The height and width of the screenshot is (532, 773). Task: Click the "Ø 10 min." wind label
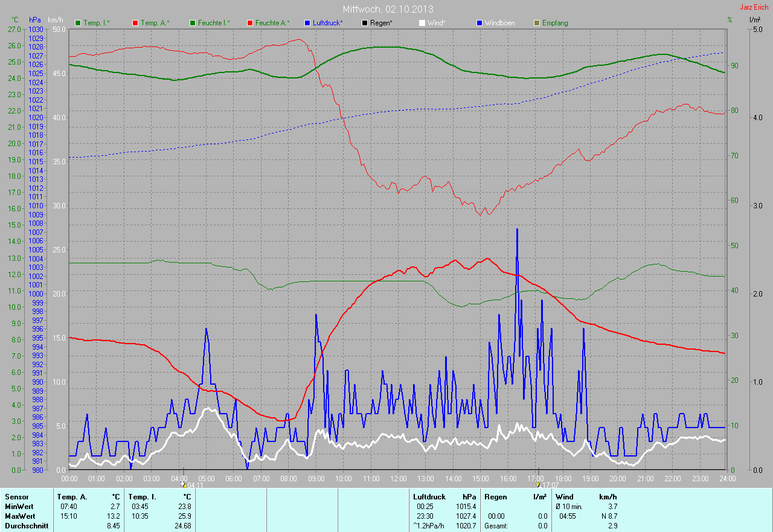(x=569, y=507)
